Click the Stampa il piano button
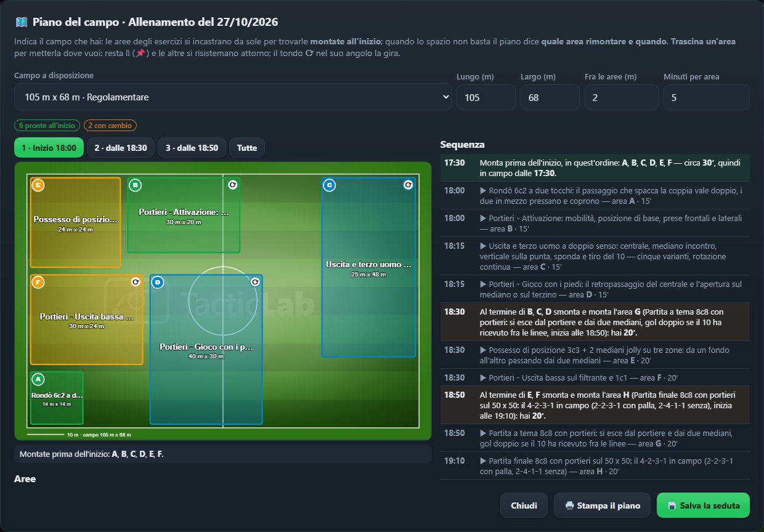Screen dimensions: 764x532 [x=602, y=506]
